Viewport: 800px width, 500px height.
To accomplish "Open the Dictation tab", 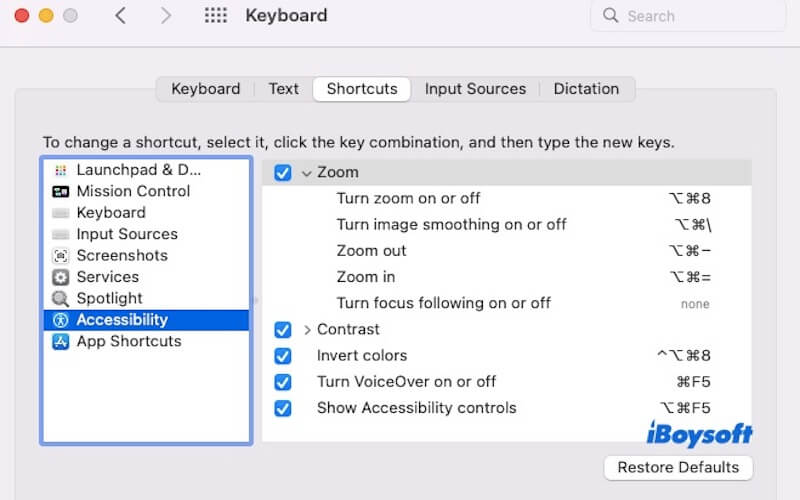I will click(586, 89).
